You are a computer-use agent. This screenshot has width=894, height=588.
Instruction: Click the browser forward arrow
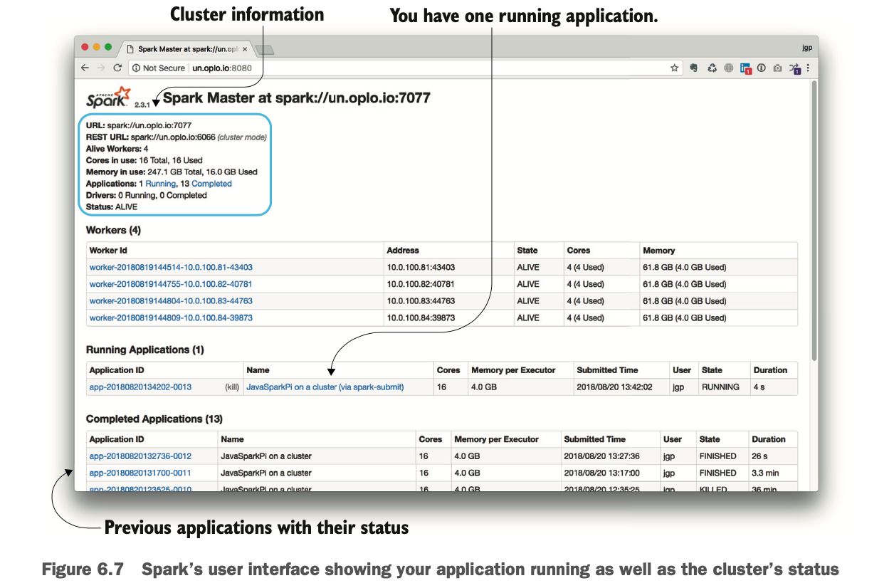click(x=101, y=68)
